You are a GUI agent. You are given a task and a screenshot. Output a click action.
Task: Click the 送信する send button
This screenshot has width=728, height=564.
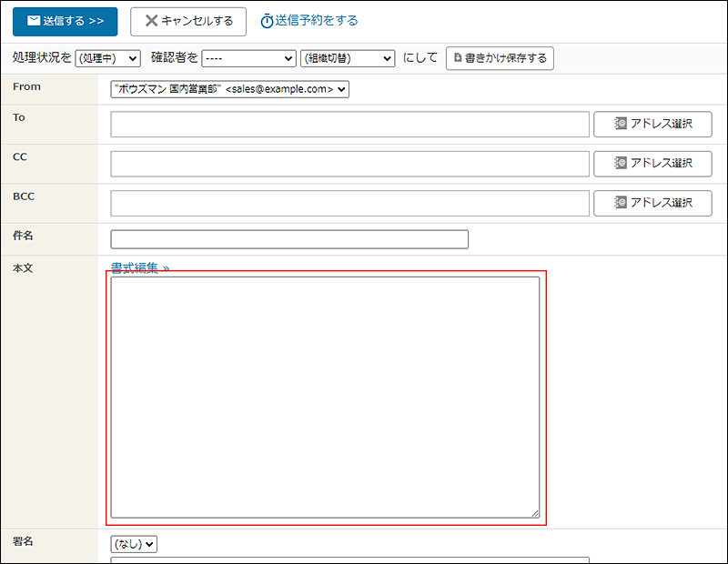[65, 21]
